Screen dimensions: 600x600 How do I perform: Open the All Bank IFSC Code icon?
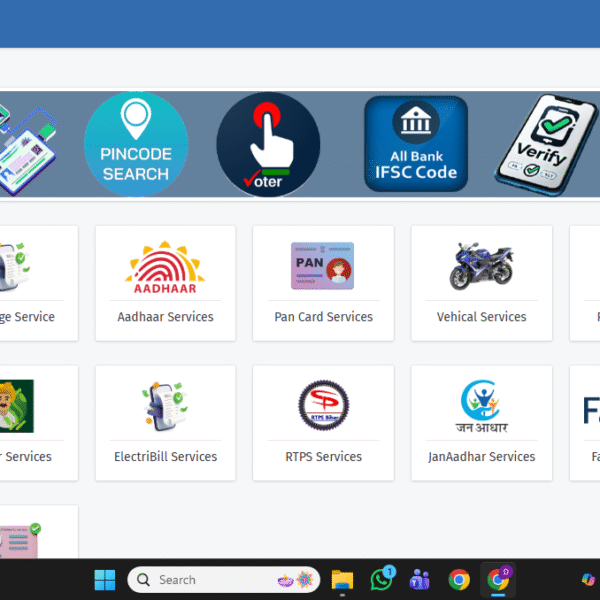[x=416, y=143]
